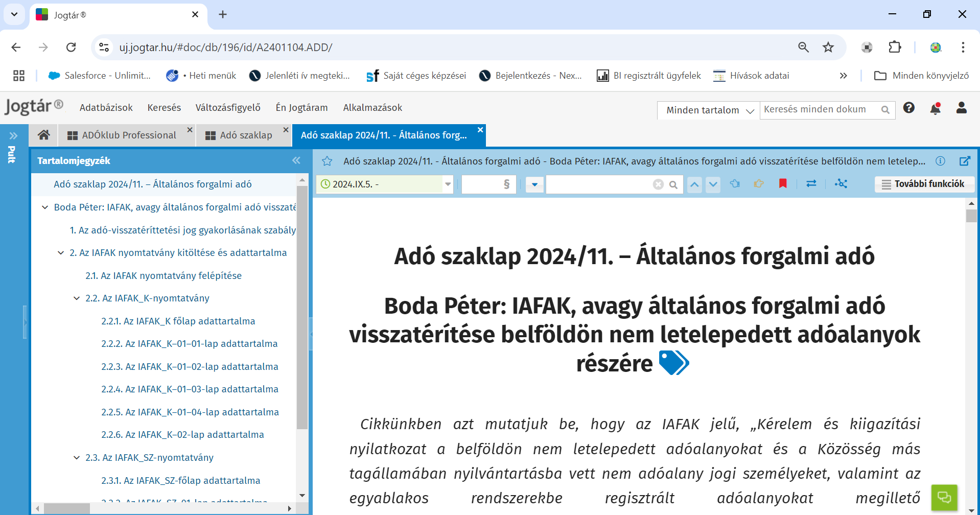Viewport: 980px width, 515px height.
Task: Click the favorite star beside document title
Action: pos(327,161)
